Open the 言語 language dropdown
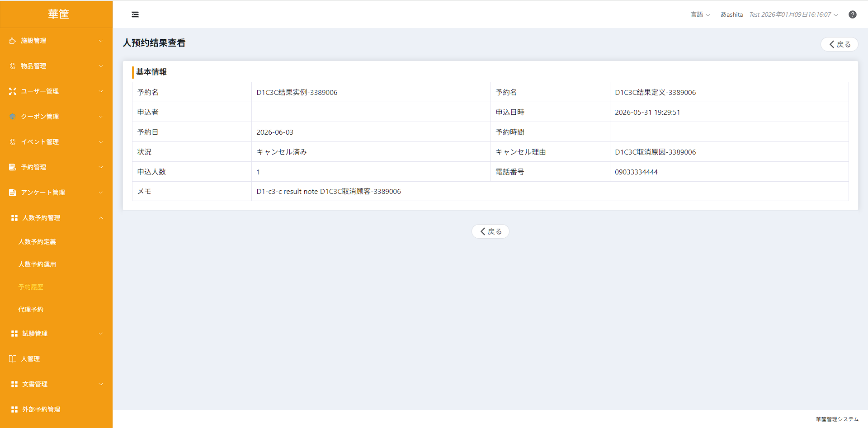This screenshot has height=428, width=868. click(x=700, y=14)
